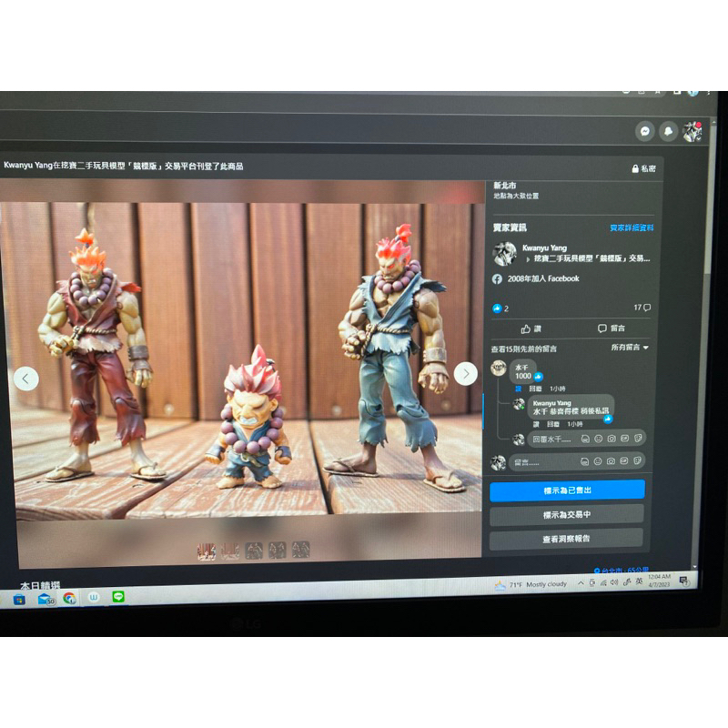Open the Windows notification center icon
This screenshot has height=728, width=728.
pos(684,581)
